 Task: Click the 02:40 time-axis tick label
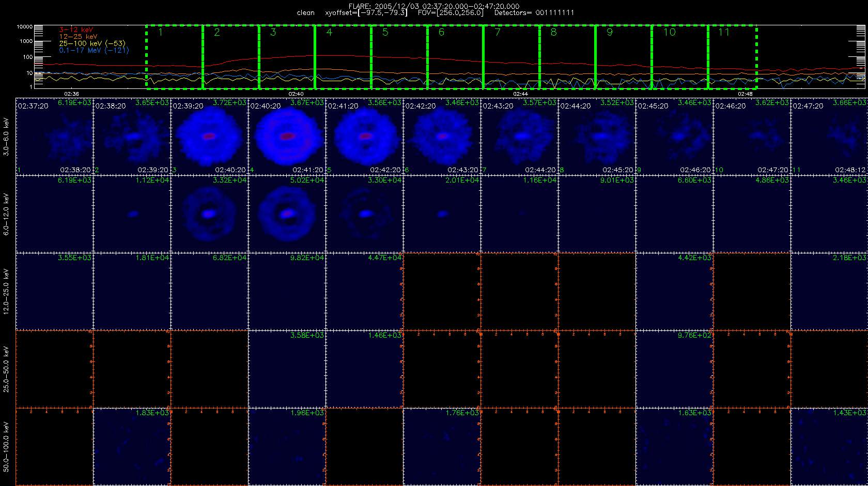(296, 94)
